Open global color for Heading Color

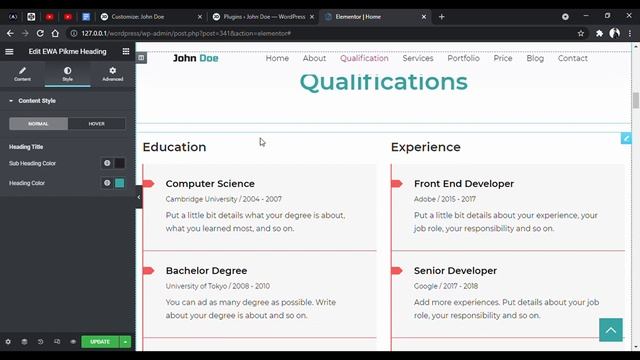pyautogui.click(x=107, y=183)
